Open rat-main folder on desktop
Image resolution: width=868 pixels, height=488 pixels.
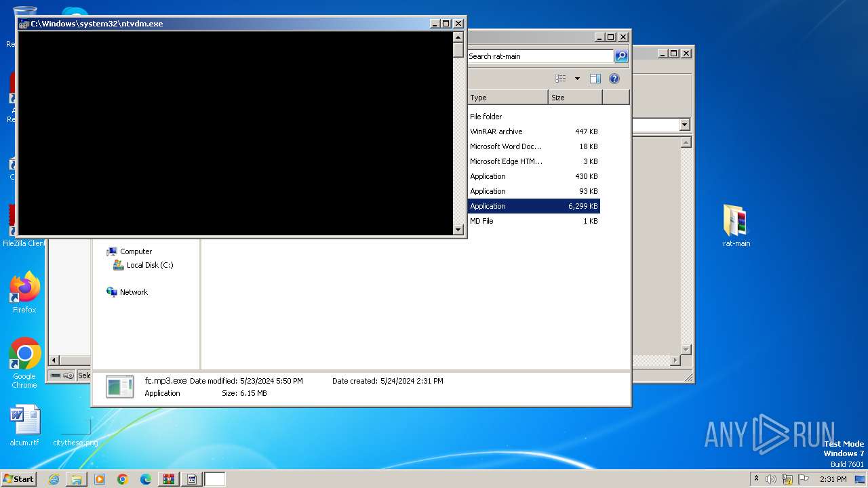[x=736, y=226]
